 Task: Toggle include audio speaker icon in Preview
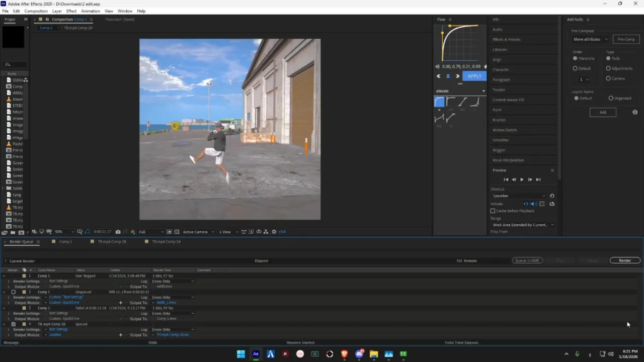point(533,204)
